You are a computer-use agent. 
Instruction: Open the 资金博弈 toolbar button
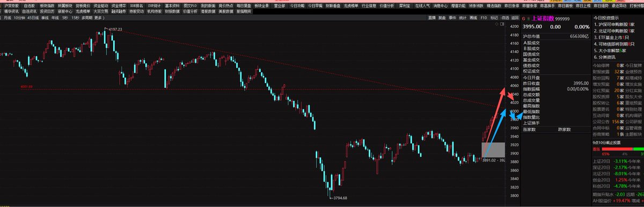coord(119,5)
